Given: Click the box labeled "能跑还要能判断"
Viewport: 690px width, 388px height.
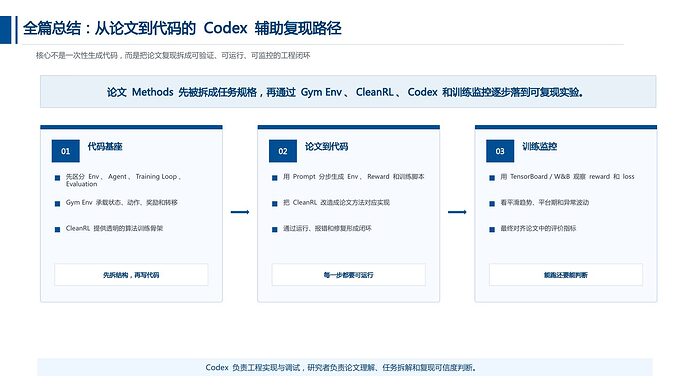Looking at the screenshot, I should (x=565, y=275).
